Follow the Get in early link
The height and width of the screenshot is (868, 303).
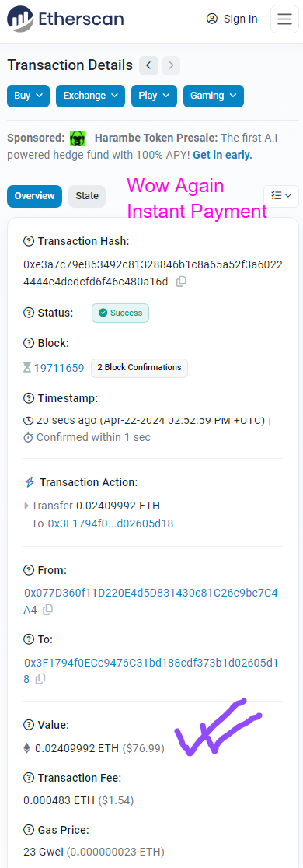coord(222,156)
